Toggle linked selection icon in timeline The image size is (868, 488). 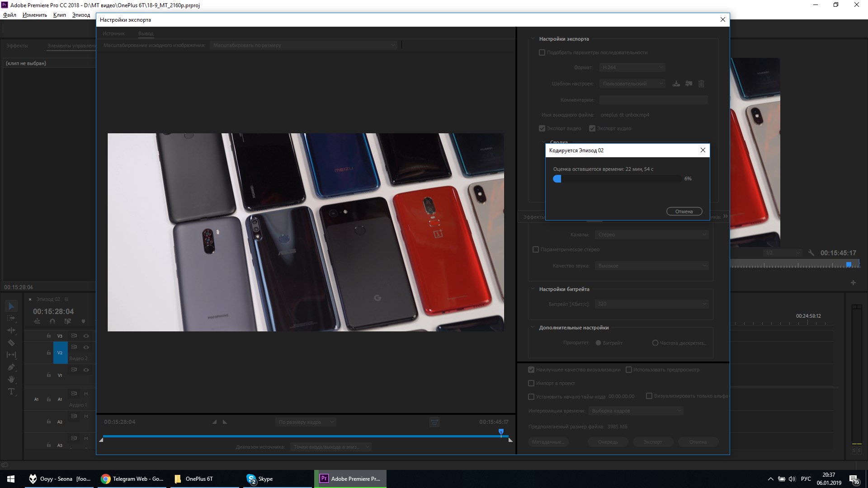click(68, 321)
